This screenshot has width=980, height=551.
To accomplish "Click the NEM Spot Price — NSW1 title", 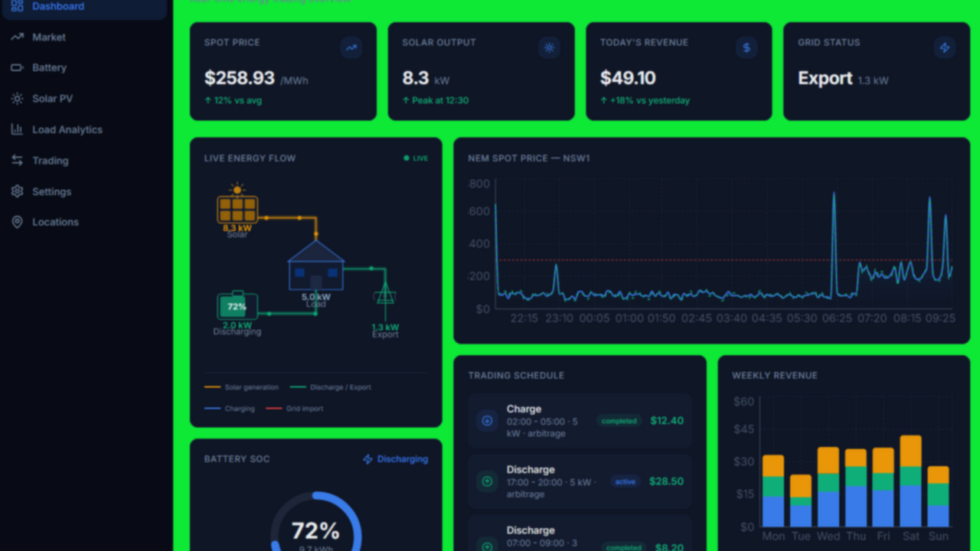I will click(529, 158).
